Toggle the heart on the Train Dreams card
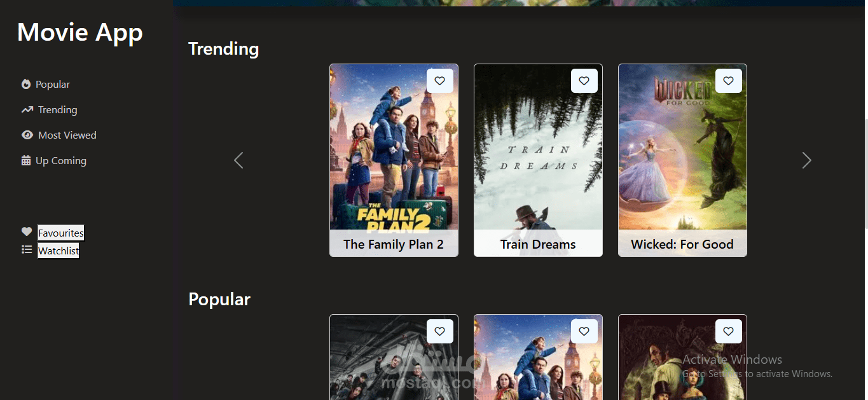 584,81
